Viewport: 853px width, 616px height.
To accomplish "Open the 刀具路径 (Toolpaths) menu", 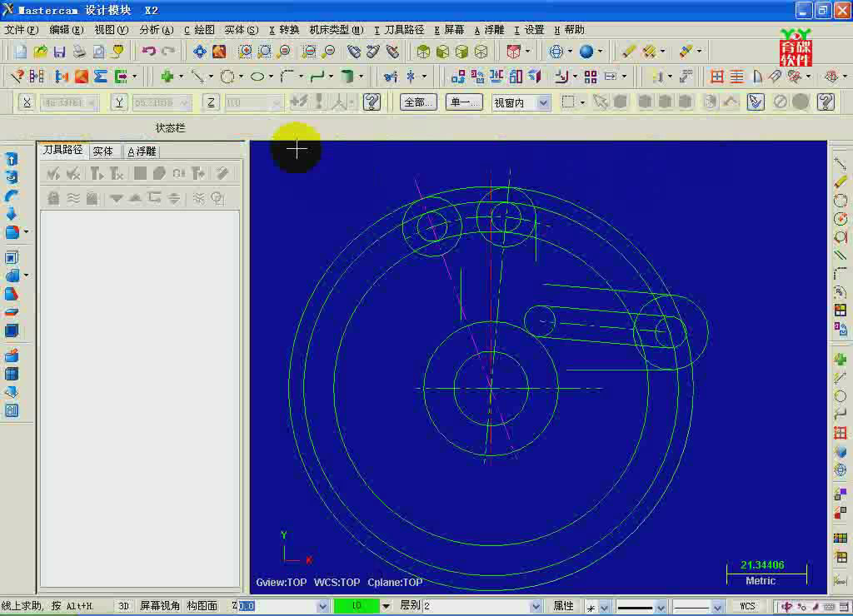I will 399,30.
